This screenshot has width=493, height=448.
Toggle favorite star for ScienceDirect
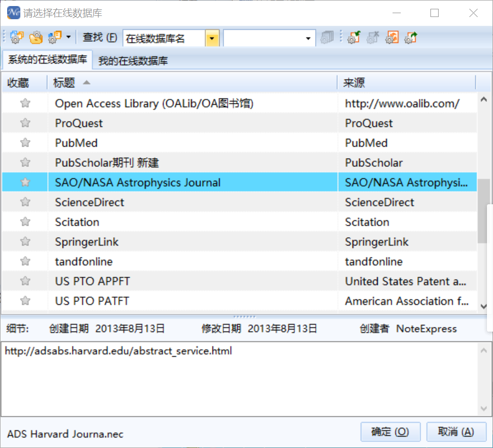click(25, 202)
